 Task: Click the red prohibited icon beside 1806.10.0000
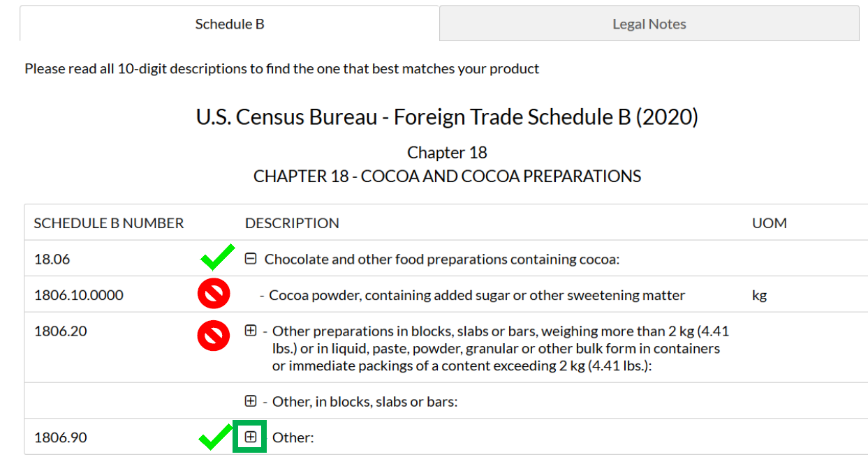tap(214, 294)
